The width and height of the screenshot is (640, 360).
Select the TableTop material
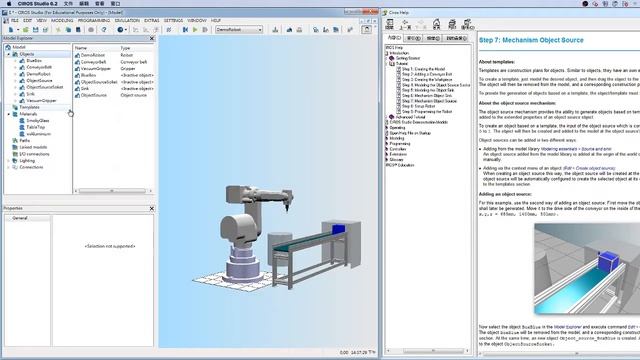coord(36,127)
